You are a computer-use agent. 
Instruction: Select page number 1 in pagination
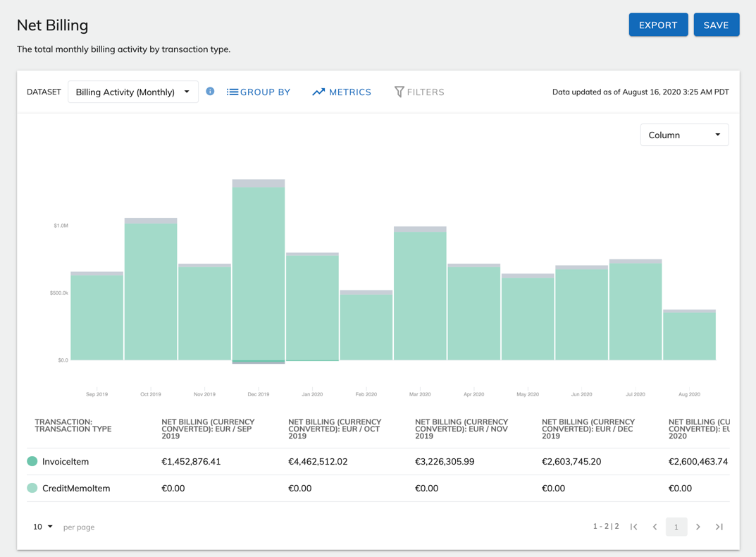coord(676,527)
